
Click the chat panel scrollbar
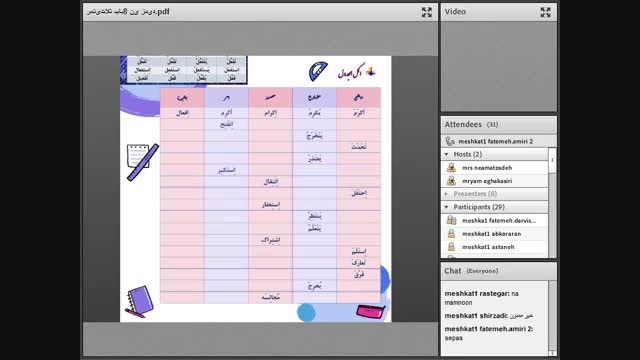pos(552,318)
